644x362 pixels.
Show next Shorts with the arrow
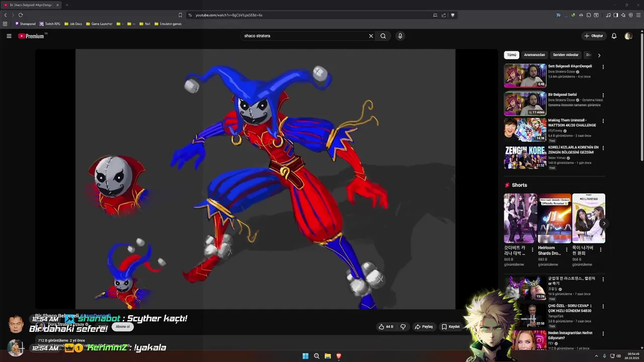click(x=603, y=224)
